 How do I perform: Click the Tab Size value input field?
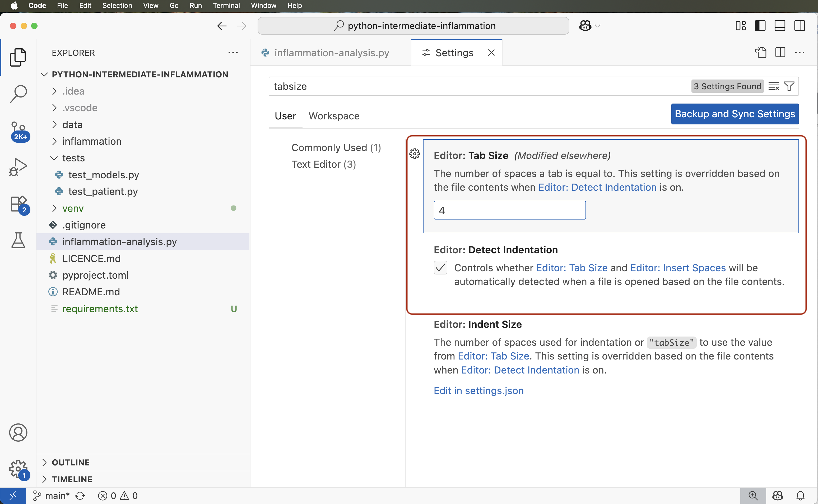click(x=509, y=210)
